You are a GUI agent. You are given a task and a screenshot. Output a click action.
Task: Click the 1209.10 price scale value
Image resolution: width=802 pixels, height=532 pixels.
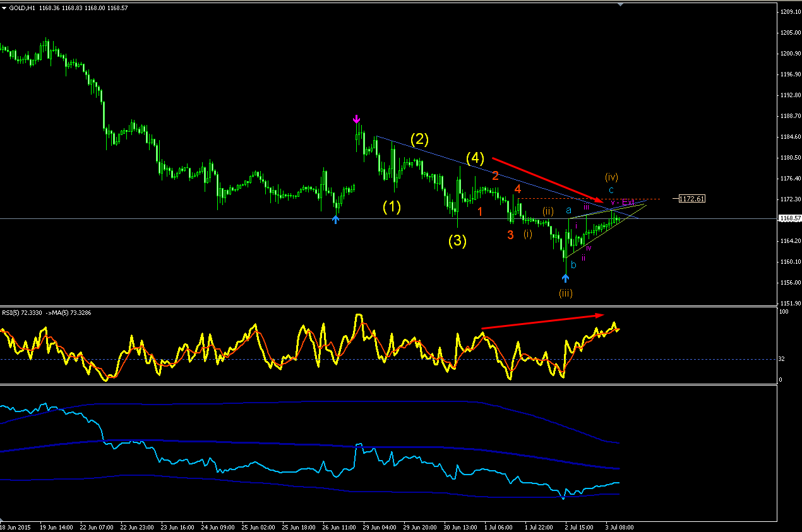790,12
